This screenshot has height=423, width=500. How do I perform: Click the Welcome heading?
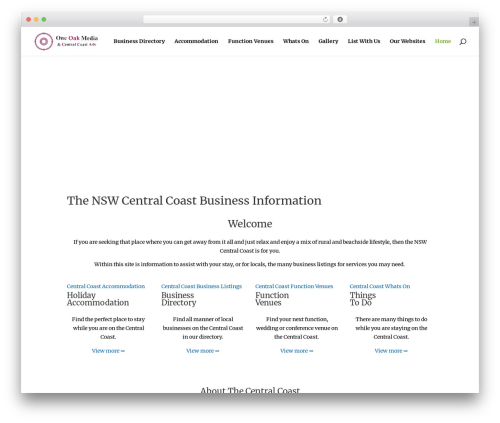[250, 224]
